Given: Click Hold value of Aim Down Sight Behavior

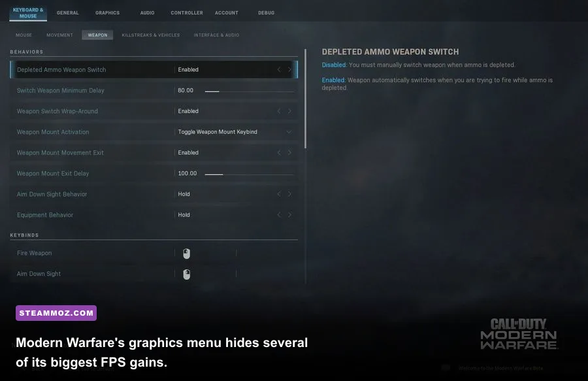Looking at the screenshot, I should pos(184,194).
